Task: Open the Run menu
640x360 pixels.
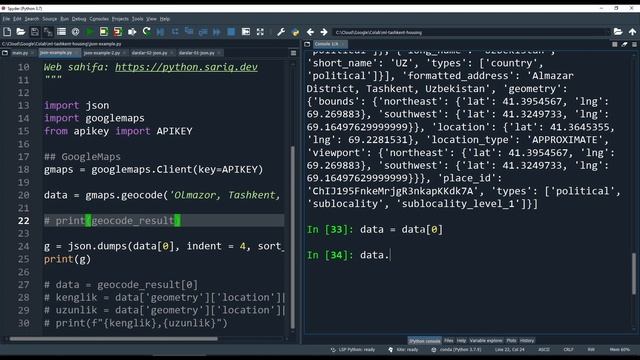Action: click(x=64, y=19)
